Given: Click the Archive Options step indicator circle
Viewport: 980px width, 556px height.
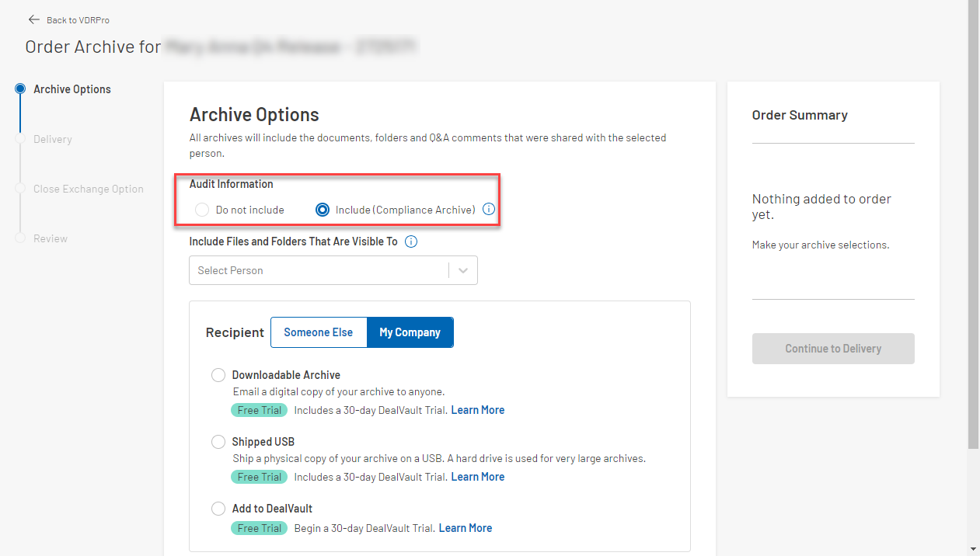Looking at the screenshot, I should 19,89.
